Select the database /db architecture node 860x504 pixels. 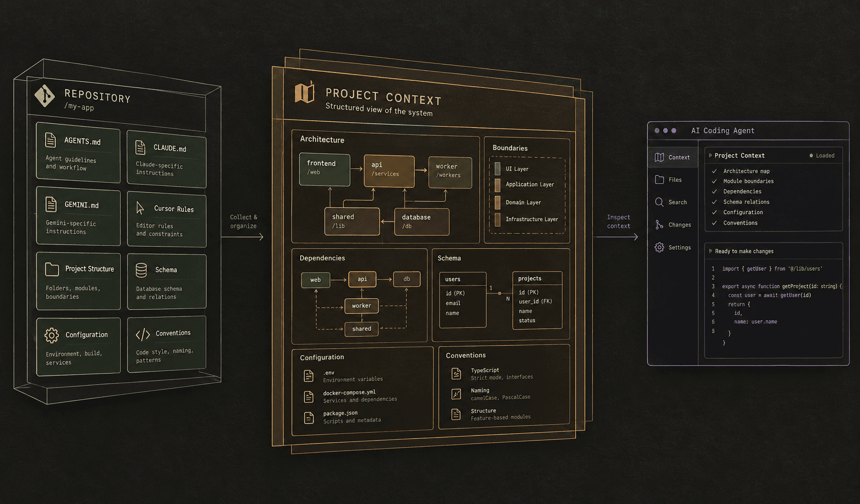(422, 222)
